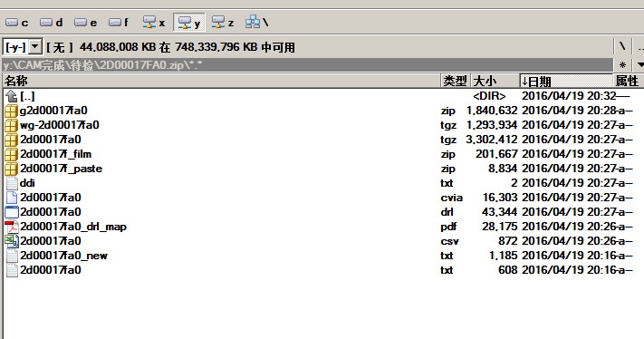Open the [-y-] drive selection dropdown

(x=35, y=47)
